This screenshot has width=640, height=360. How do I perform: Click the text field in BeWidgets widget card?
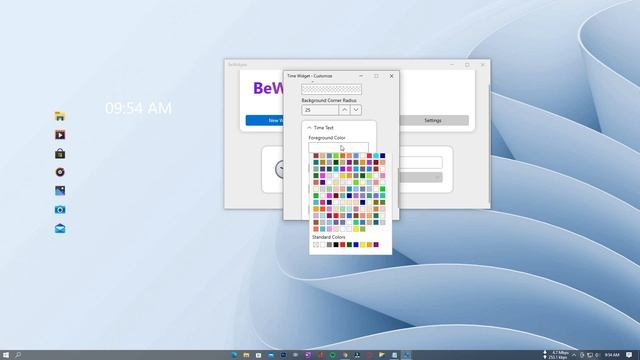click(x=421, y=162)
